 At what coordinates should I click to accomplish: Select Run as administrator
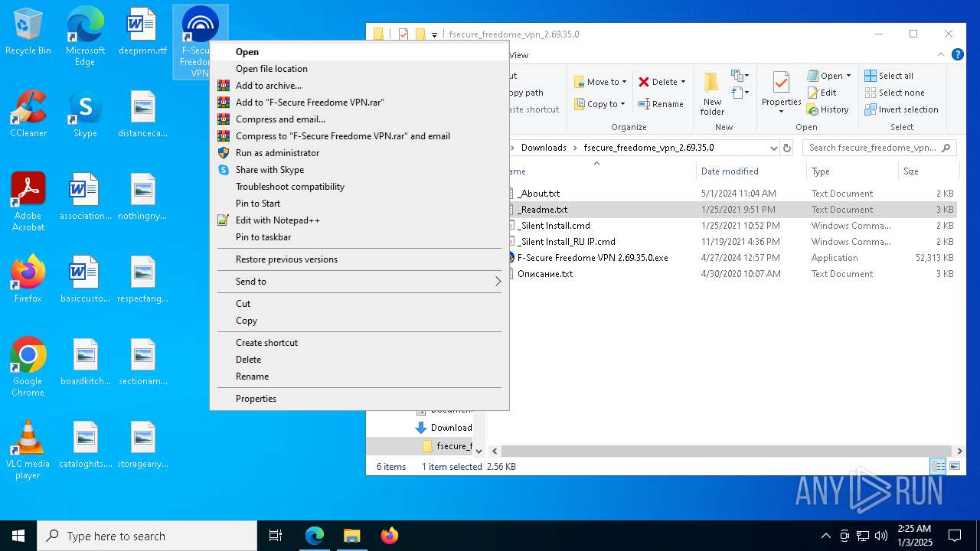tap(359, 153)
